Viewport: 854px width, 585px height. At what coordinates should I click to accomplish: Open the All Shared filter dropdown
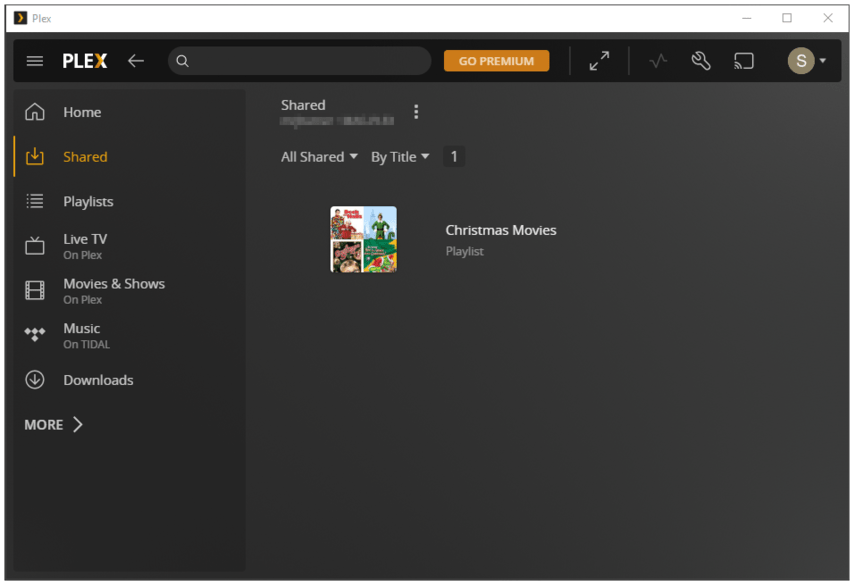(x=319, y=157)
